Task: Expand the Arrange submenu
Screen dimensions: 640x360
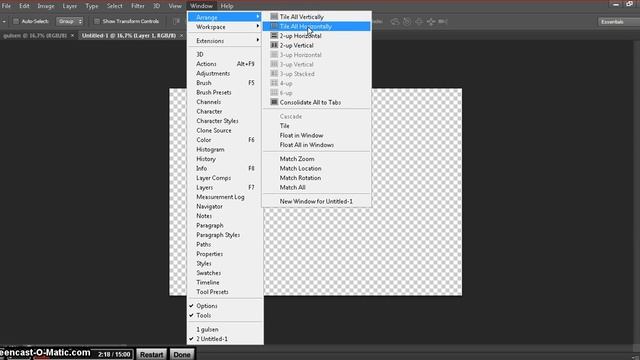Action: (x=225, y=17)
